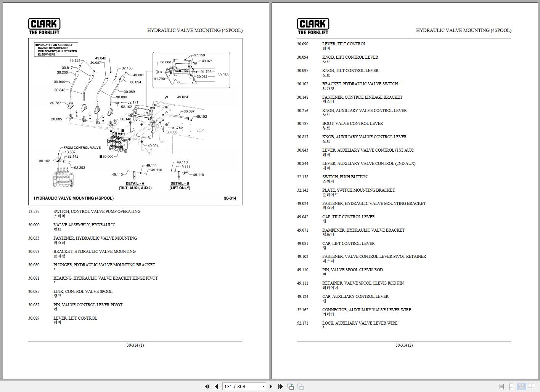This screenshot has height=392, width=540.
Task: Click 'RETAINER, VALVE SPOOL CLEVIS ROD PIN'
Action: pos(363,283)
